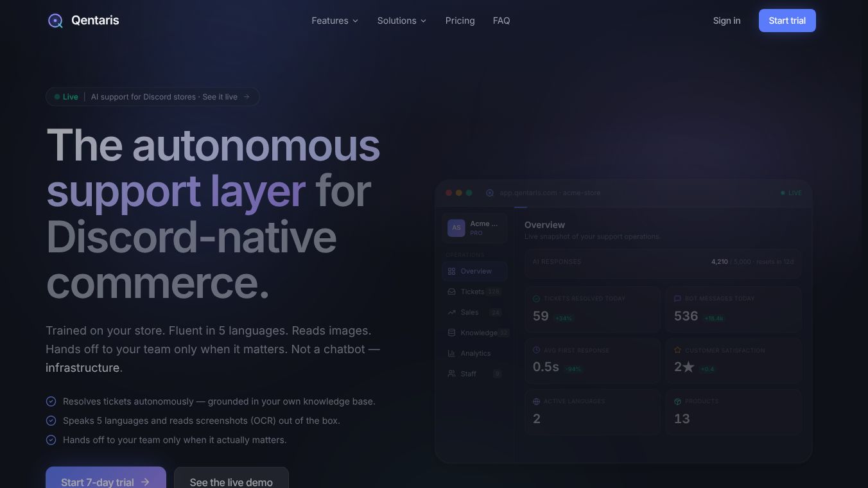
Task: Select the Staff people icon
Action: tap(451, 374)
